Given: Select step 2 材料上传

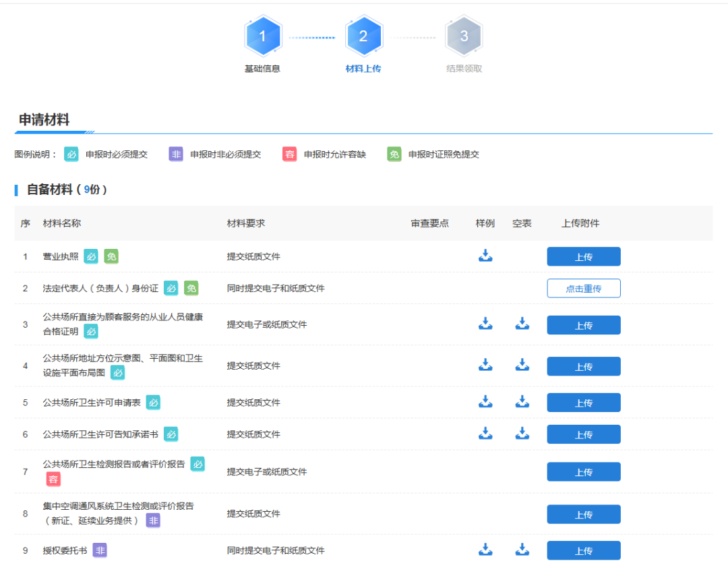Looking at the screenshot, I should [x=363, y=38].
